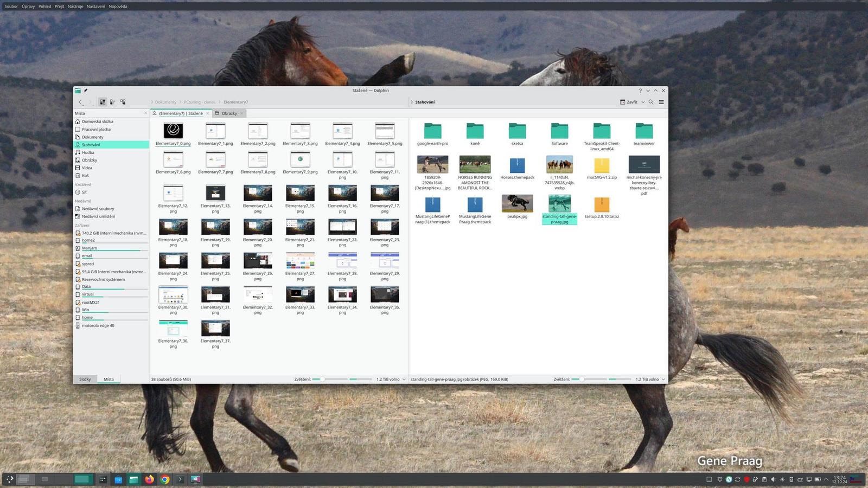Open Firefox from the taskbar
Screen dimensions: 868x488
click(x=149, y=479)
